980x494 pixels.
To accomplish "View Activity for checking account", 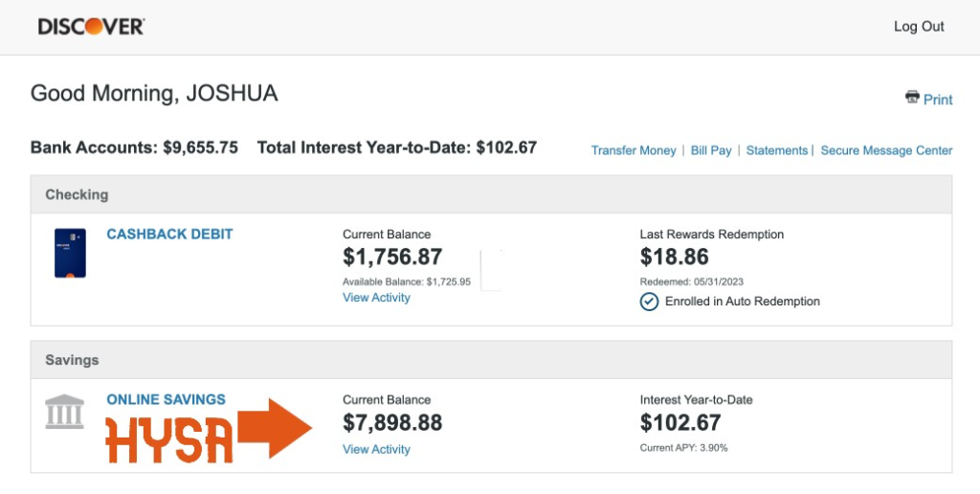I will click(x=376, y=298).
